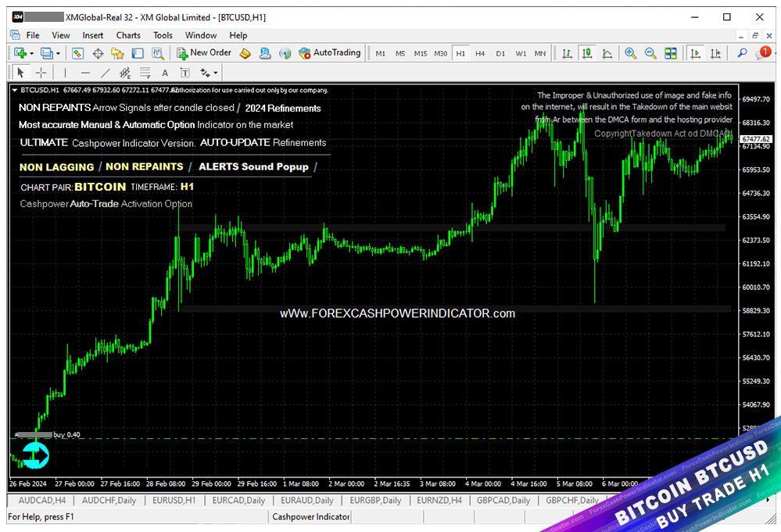The height and width of the screenshot is (532, 781).
Task: Switch timeframe to H4
Action: (x=480, y=53)
